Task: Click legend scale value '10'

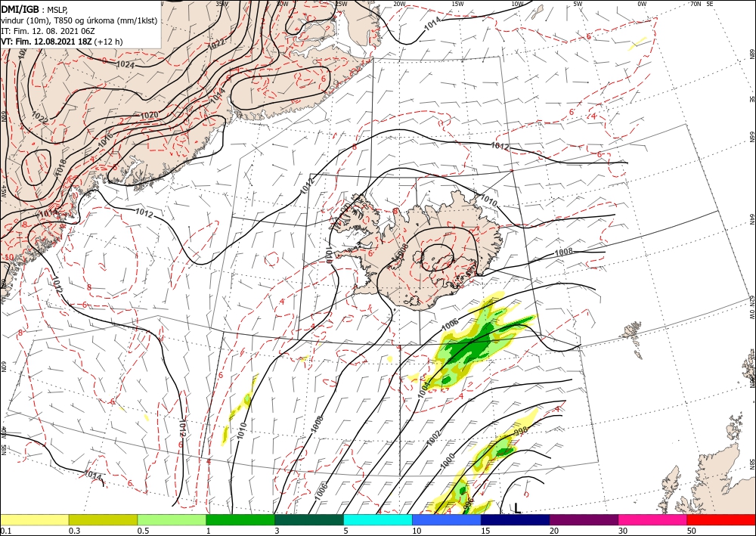Action: pyautogui.click(x=417, y=531)
